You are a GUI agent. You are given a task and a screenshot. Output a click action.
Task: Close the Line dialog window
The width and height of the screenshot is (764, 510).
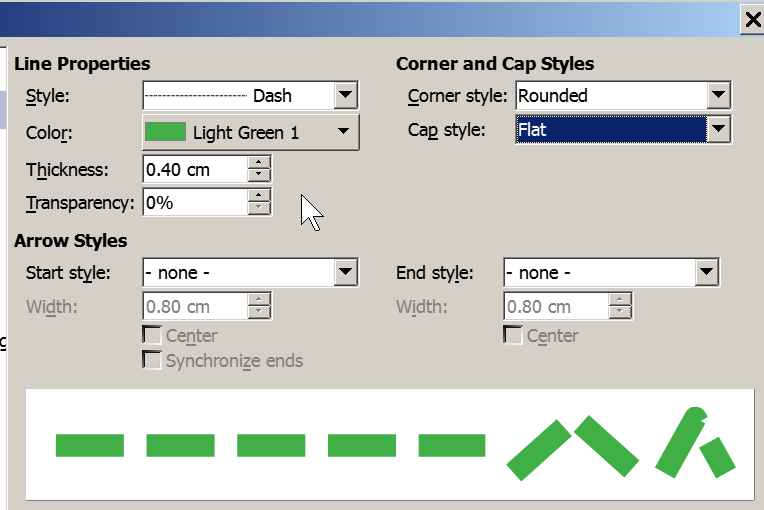753,19
